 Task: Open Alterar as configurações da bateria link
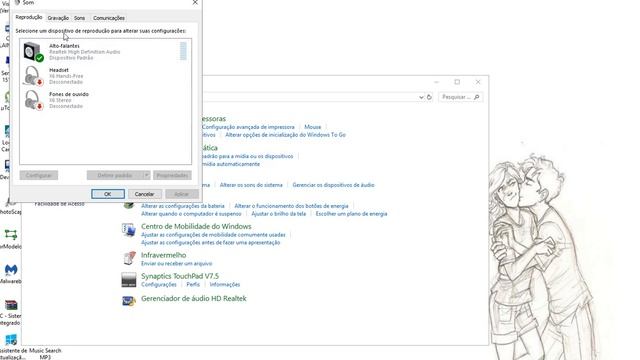[x=183, y=206]
